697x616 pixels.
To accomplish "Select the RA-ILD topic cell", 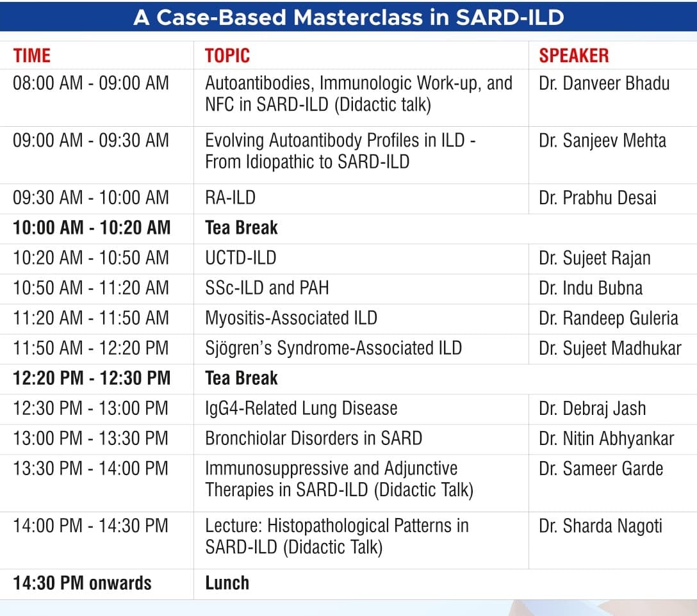I will 230,198.
